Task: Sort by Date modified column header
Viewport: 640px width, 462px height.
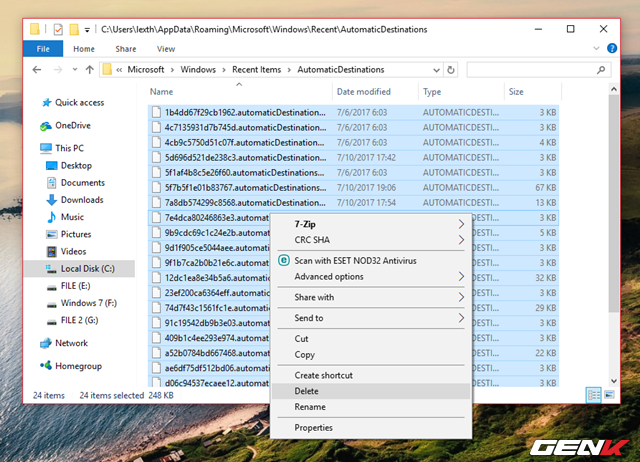Action: 364,92
